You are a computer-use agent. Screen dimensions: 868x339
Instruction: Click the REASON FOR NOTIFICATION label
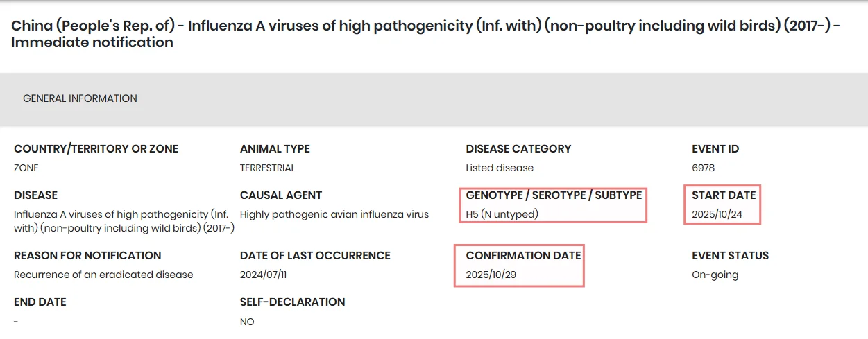point(87,256)
